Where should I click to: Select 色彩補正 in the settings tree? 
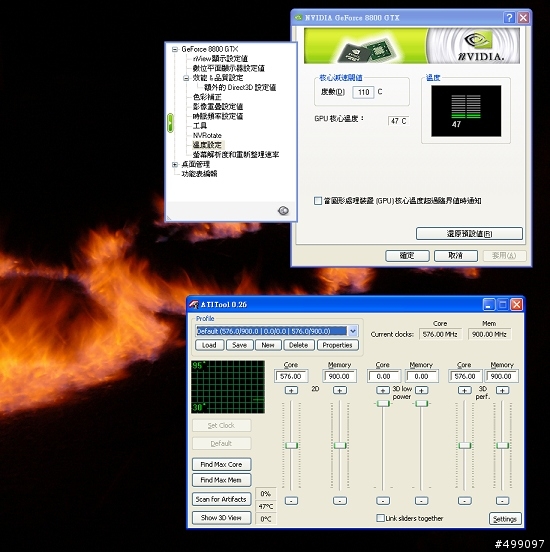pos(207,97)
